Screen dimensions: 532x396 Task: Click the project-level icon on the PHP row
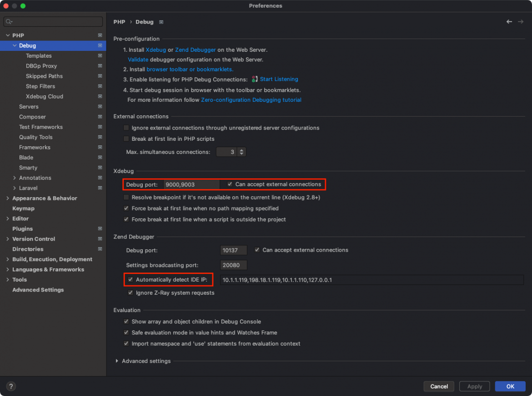[100, 35]
